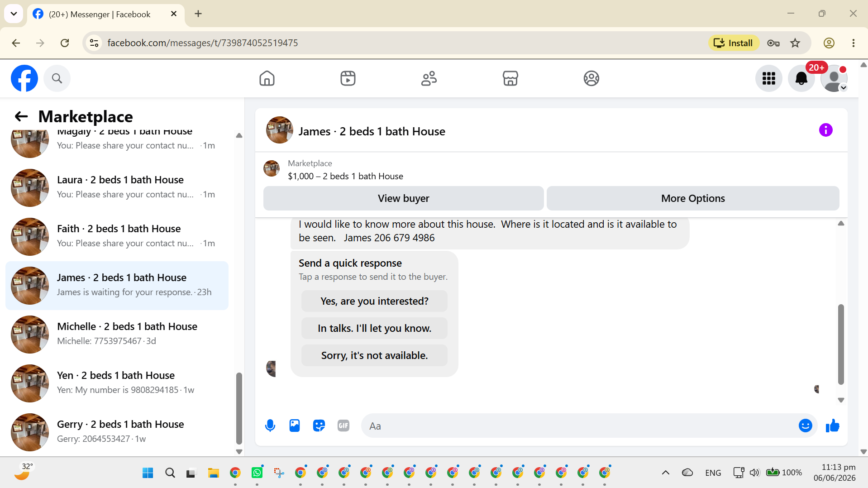
Task: Open the emoji picker in message box
Action: 805,426
